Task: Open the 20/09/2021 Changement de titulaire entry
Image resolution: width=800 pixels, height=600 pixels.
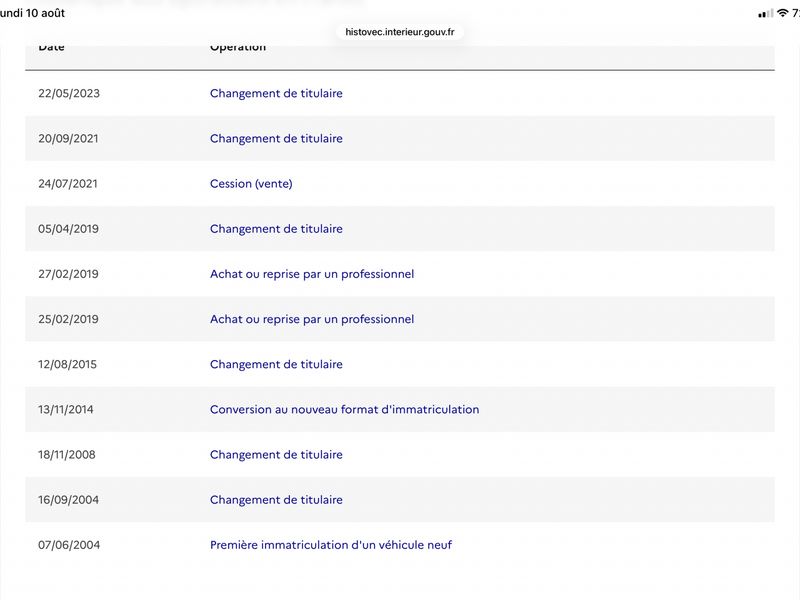Action: 276,139
